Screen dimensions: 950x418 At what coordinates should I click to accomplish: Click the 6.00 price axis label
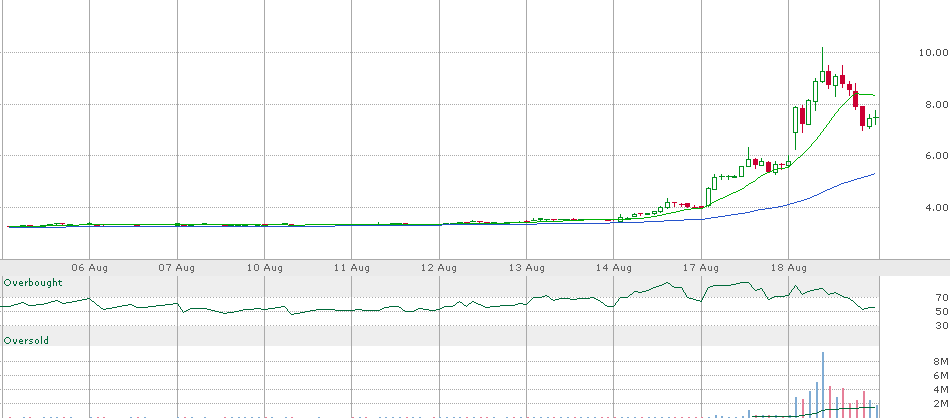click(936, 156)
